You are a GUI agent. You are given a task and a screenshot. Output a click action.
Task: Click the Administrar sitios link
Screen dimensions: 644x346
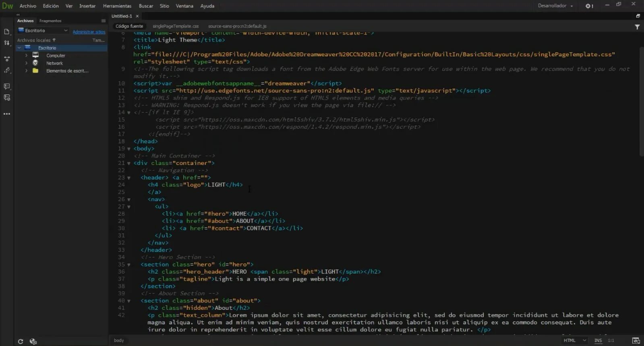point(89,32)
